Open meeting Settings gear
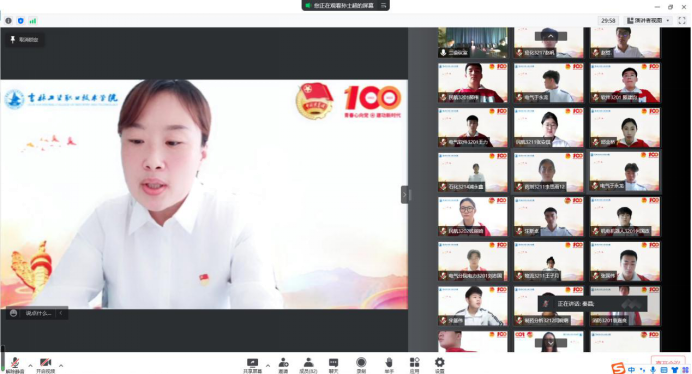This screenshot has height=374, width=692. [440, 365]
